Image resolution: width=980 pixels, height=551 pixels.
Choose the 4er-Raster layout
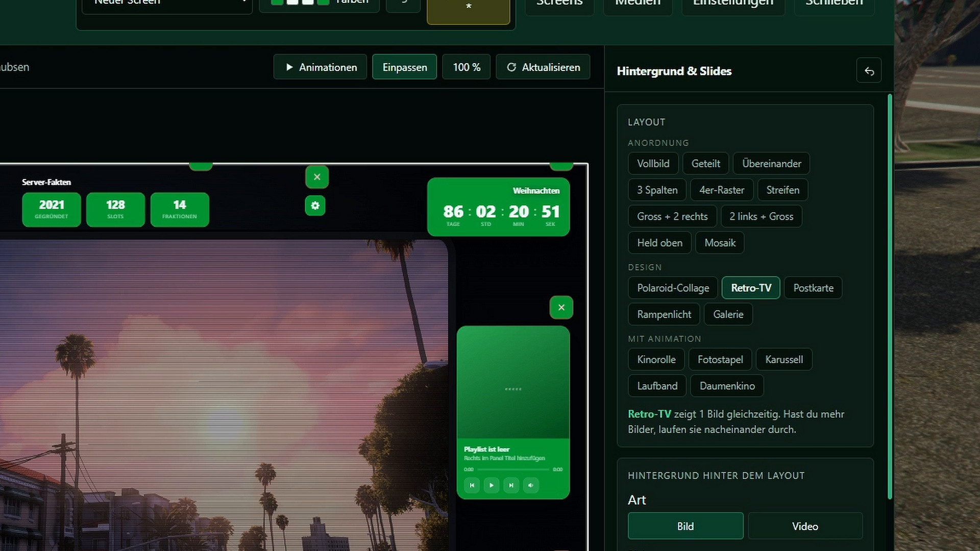pyautogui.click(x=722, y=190)
